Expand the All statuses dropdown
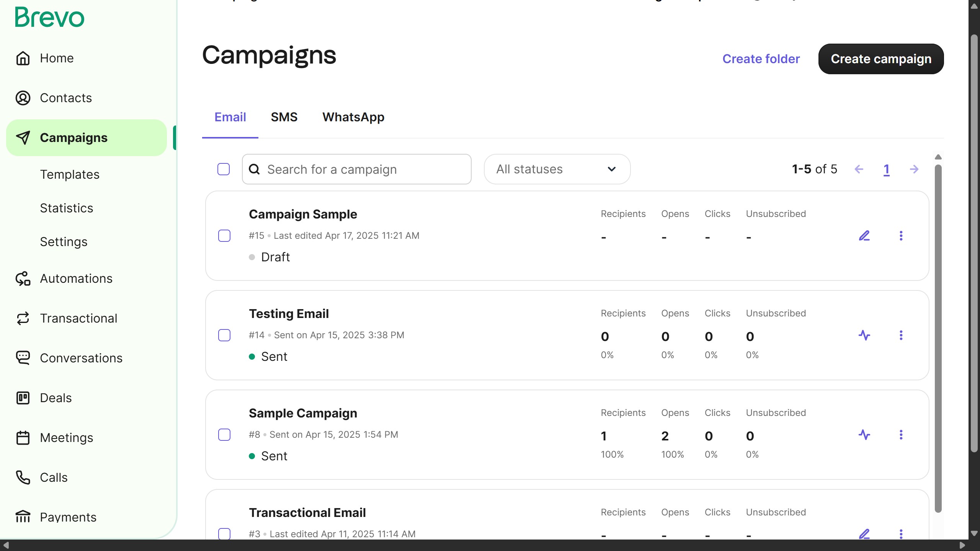The width and height of the screenshot is (980, 551). 557,169
